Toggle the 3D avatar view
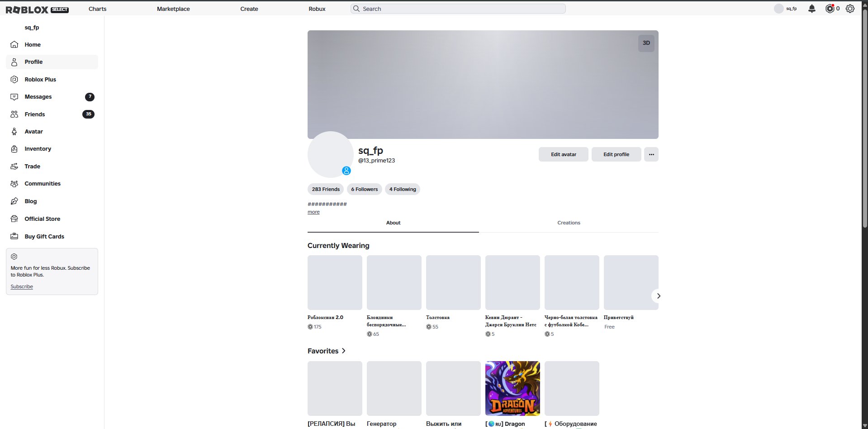The height and width of the screenshot is (429, 868). (646, 43)
